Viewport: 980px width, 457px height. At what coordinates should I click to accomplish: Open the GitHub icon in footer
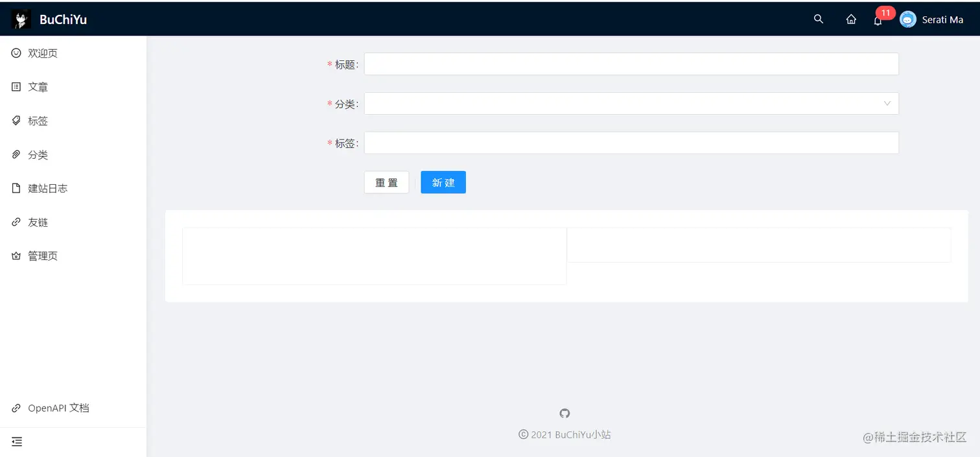click(x=565, y=413)
